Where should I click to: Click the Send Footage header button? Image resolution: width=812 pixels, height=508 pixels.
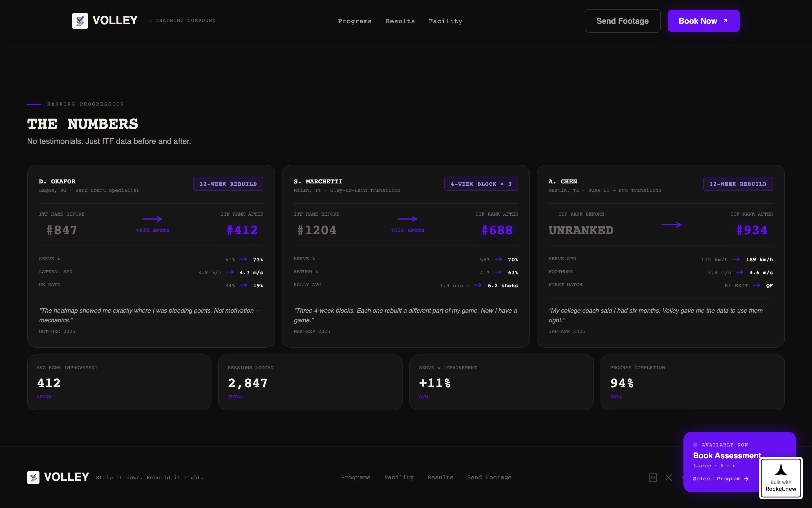[623, 21]
